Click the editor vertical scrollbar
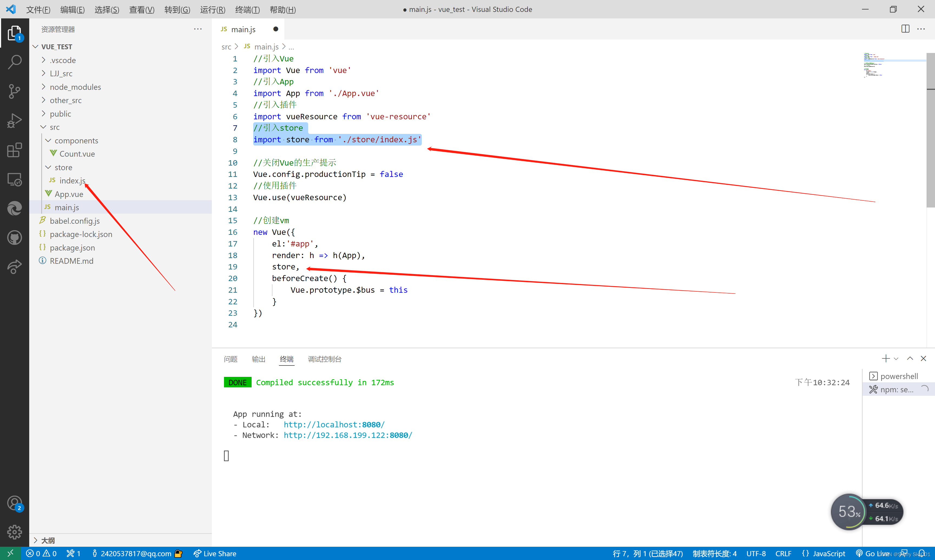935x560 pixels. (x=930, y=130)
